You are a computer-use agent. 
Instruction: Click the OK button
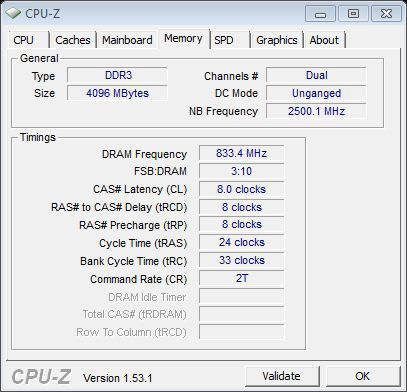click(x=363, y=376)
